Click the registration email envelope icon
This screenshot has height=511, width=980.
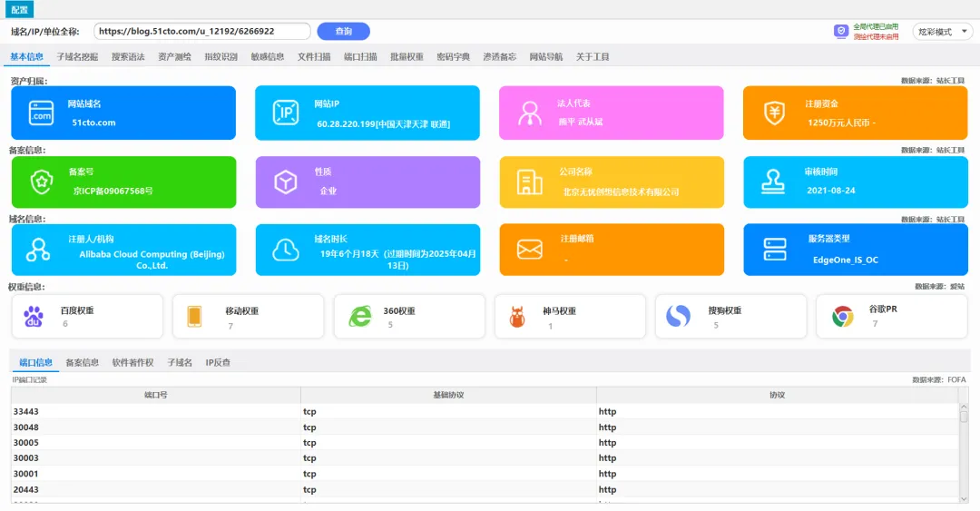[530, 250]
